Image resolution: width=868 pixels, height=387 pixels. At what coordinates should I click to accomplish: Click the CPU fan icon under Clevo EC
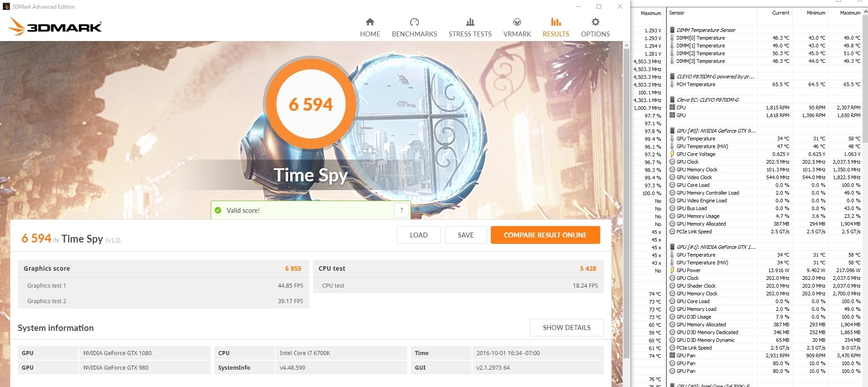click(x=672, y=108)
